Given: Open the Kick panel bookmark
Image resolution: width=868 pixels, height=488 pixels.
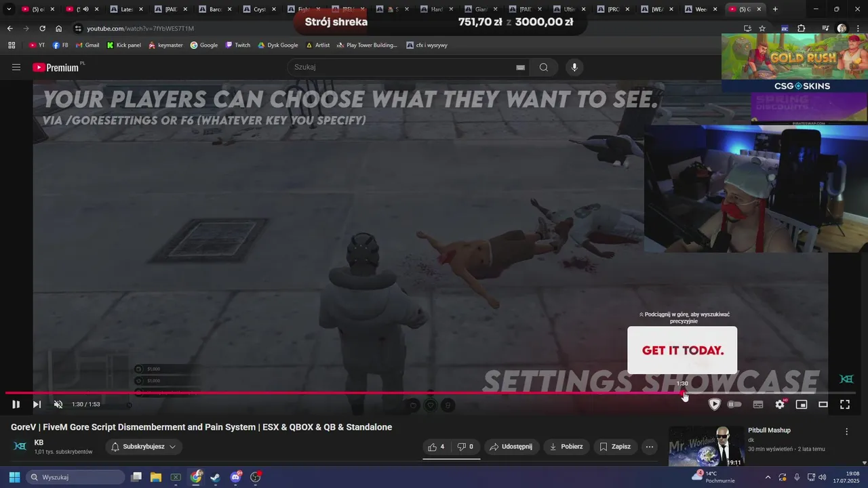Looking at the screenshot, I should pyautogui.click(x=124, y=45).
